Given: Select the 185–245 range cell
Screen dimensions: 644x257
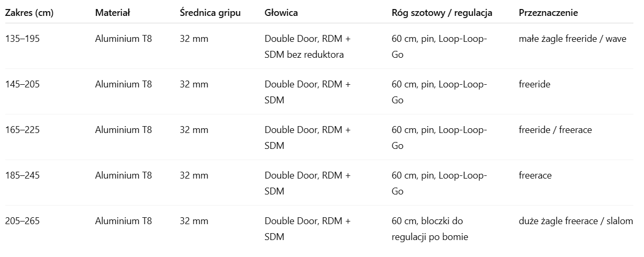Looking at the screenshot, I should (x=22, y=175).
